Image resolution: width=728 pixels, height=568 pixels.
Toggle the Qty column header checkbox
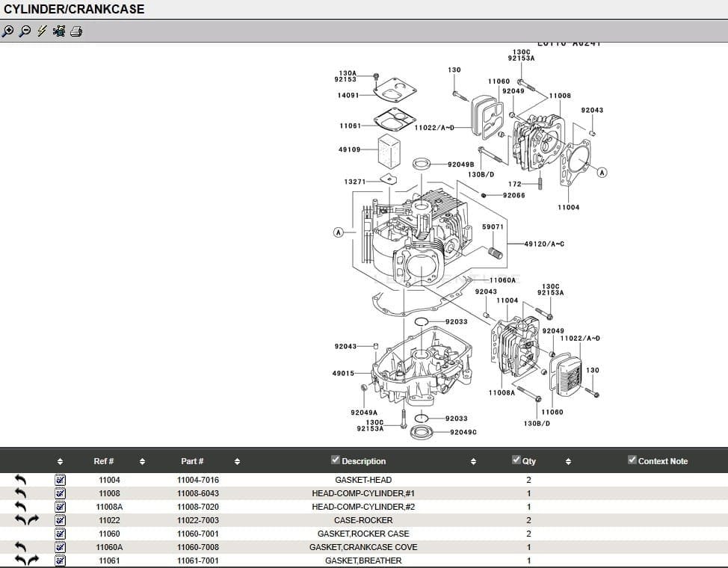pyautogui.click(x=516, y=460)
